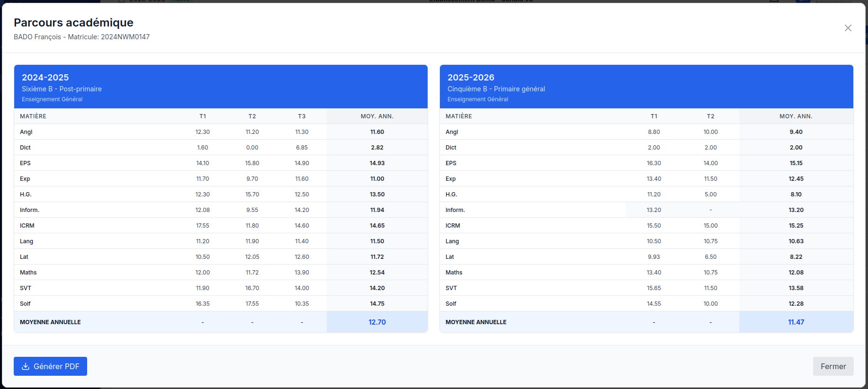The image size is (868, 389).
Task: Click Solf T1 grade 16.35
Action: coord(203,304)
